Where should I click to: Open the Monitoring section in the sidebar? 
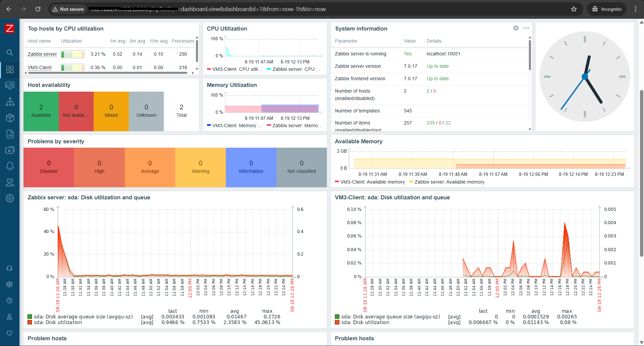click(10, 85)
